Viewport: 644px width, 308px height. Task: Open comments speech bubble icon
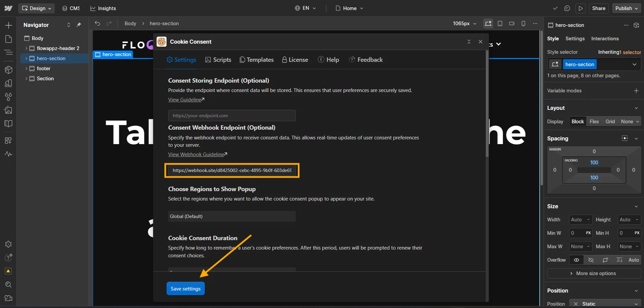click(567, 8)
